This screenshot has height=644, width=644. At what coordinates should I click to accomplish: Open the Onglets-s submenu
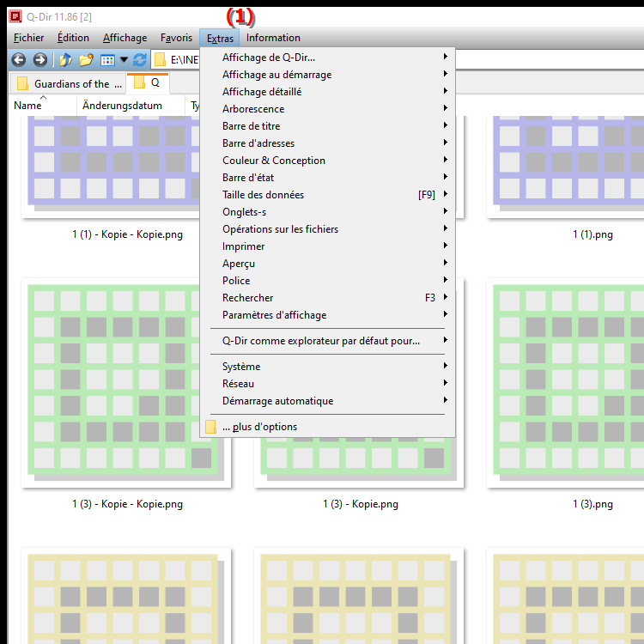(327, 212)
